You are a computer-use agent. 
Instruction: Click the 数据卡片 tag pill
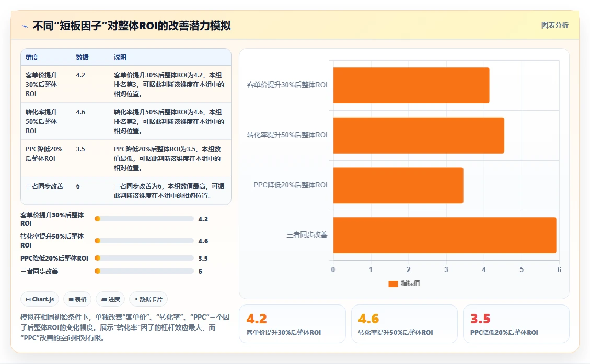pyautogui.click(x=148, y=299)
